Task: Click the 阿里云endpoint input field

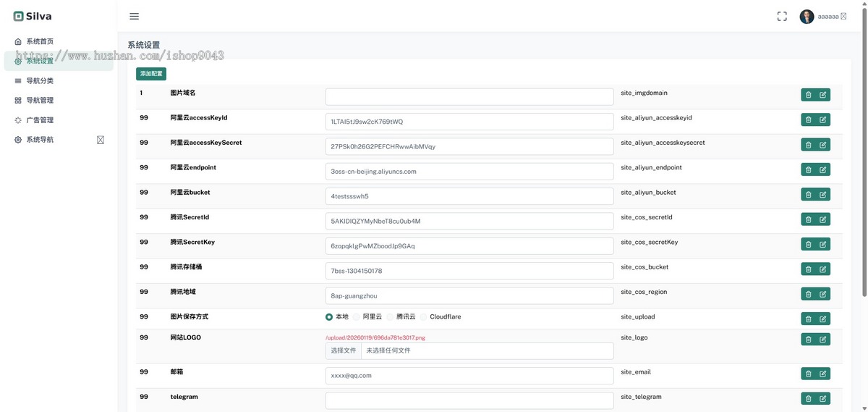Action: [x=469, y=172]
